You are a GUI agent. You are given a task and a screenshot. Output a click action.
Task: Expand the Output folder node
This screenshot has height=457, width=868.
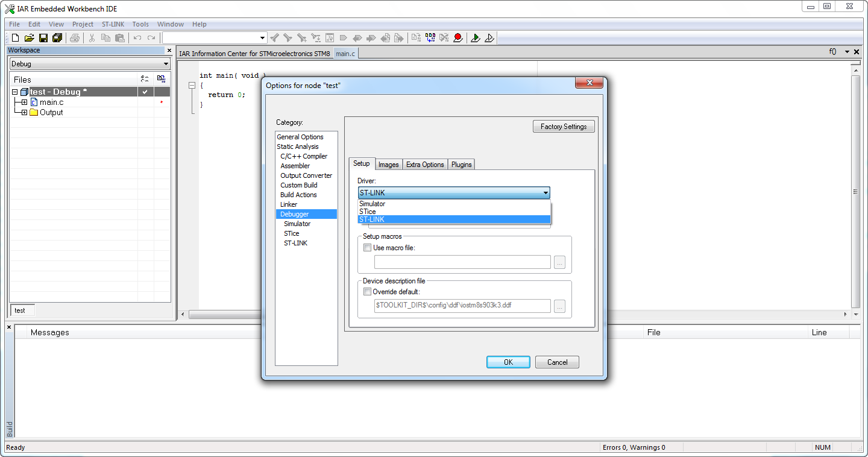click(24, 113)
